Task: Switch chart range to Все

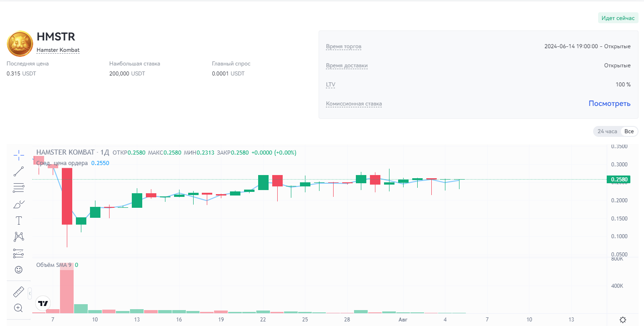Action: (629, 131)
